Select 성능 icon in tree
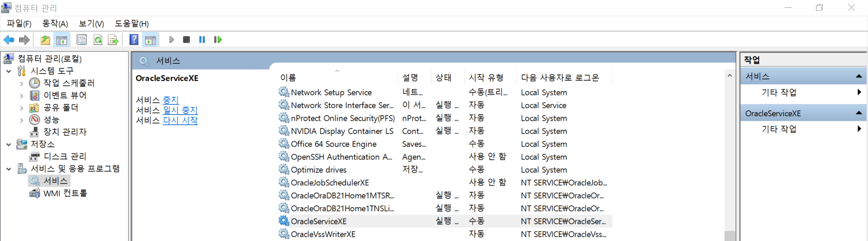 [34, 120]
